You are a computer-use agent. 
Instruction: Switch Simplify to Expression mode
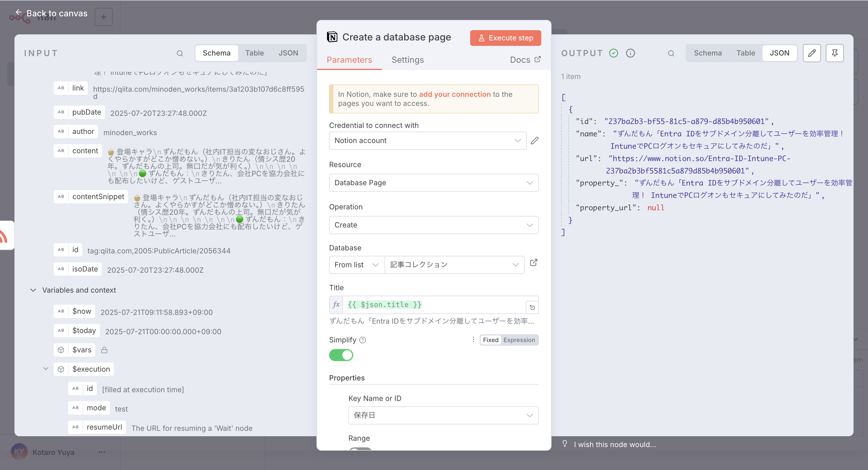pos(519,340)
